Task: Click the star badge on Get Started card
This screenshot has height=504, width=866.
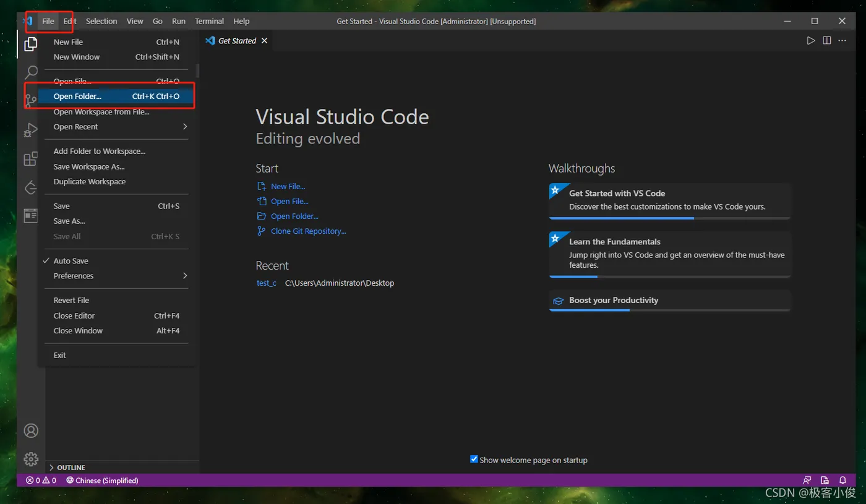Action: click(555, 189)
